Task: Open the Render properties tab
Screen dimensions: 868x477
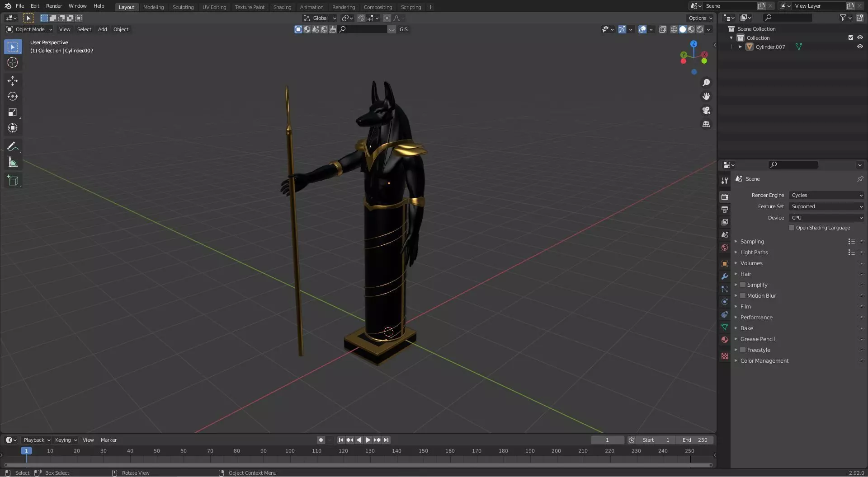Action: point(725,196)
